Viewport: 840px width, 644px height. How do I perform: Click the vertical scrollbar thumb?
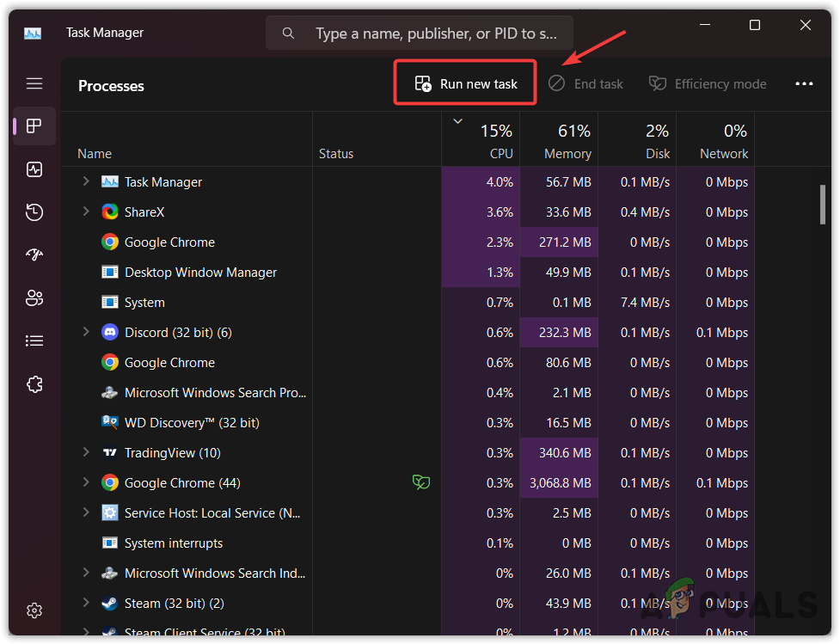tap(822, 205)
